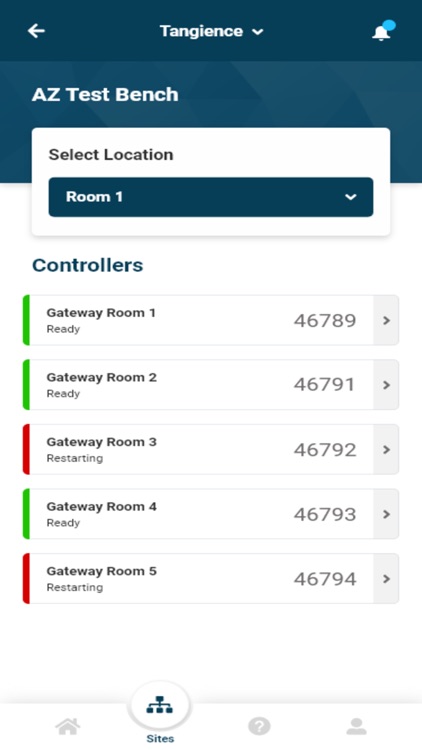Image resolution: width=422 pixels, height=750 pixels.
Task: Select the Gateway Room 3 Restarting entry
Action: point(75,458)
